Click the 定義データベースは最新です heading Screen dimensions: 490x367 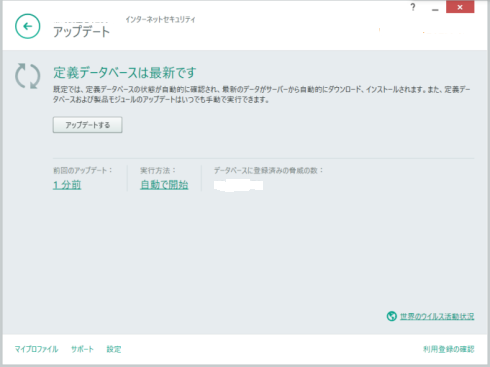tap(125, 72)
